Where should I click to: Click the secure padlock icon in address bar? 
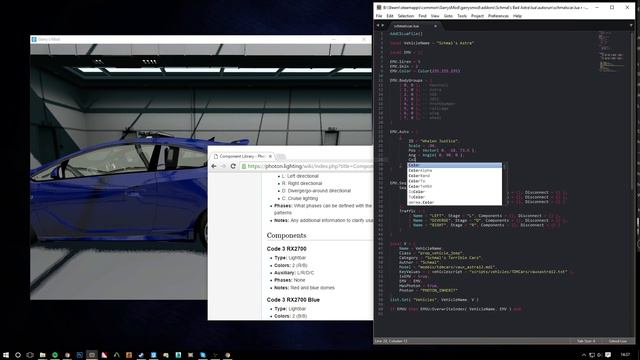click(244, 166)
